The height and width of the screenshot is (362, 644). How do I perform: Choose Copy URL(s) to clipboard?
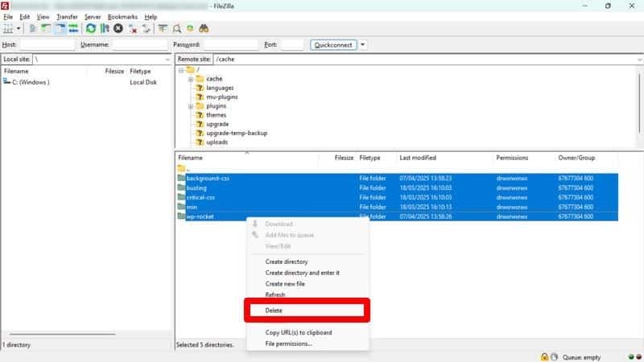tap(299, 332)
